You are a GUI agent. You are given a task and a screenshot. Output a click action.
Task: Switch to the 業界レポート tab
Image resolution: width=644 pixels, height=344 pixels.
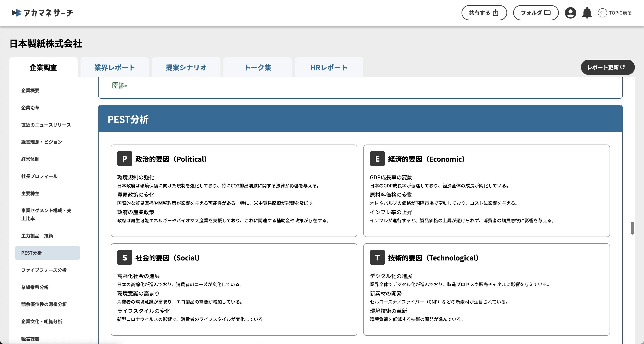(x=114, y=67)
